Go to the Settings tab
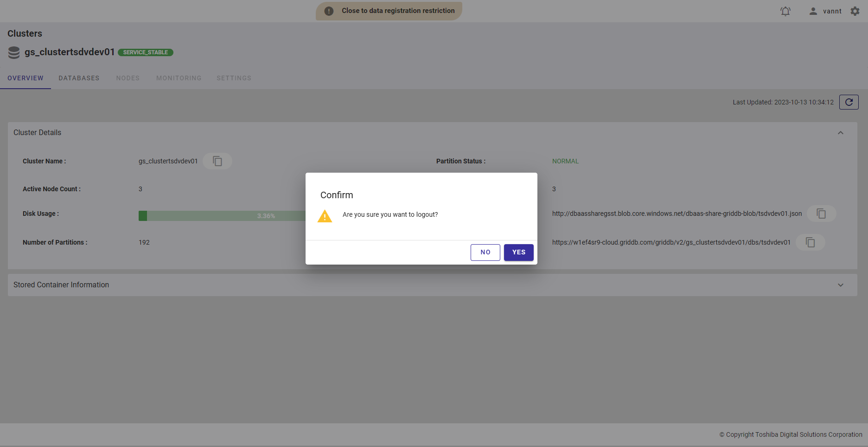This screenshot has height=447, width=868. click(234, 78)
